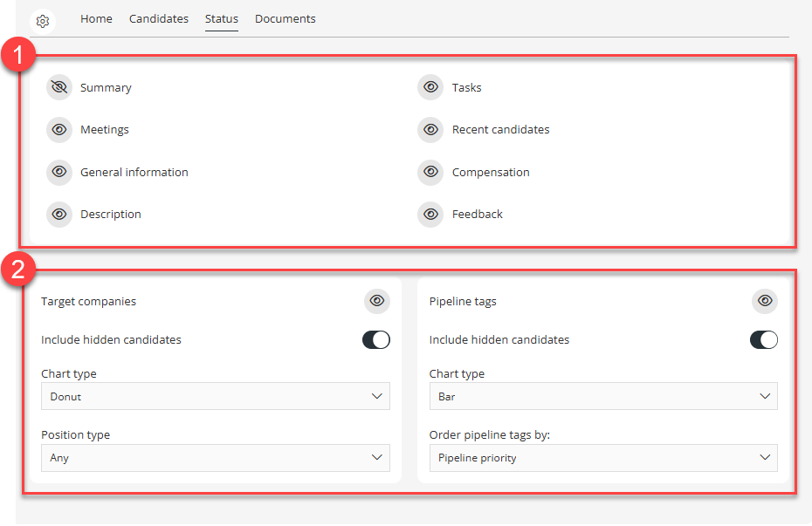812x526 pixels.
Task: Toggle Compensation visibility eye icon
Action: 430,172
